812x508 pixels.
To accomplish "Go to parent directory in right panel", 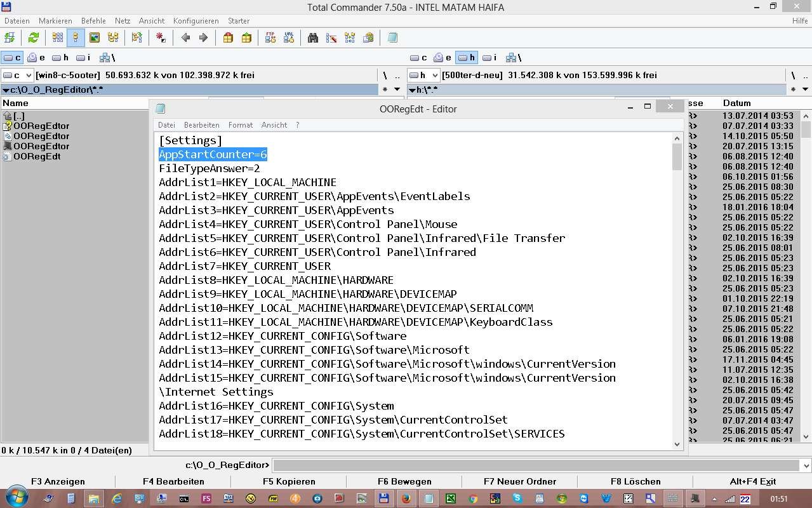I will pos(804,75).
